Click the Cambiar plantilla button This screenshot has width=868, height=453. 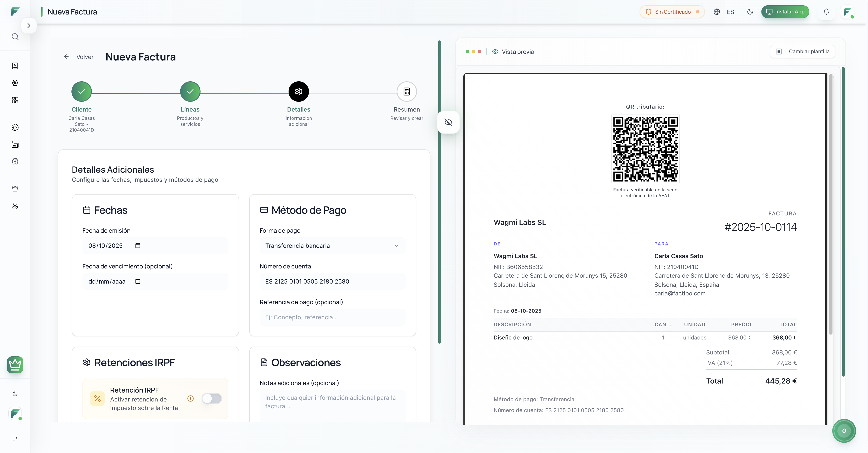pos(802,52)
